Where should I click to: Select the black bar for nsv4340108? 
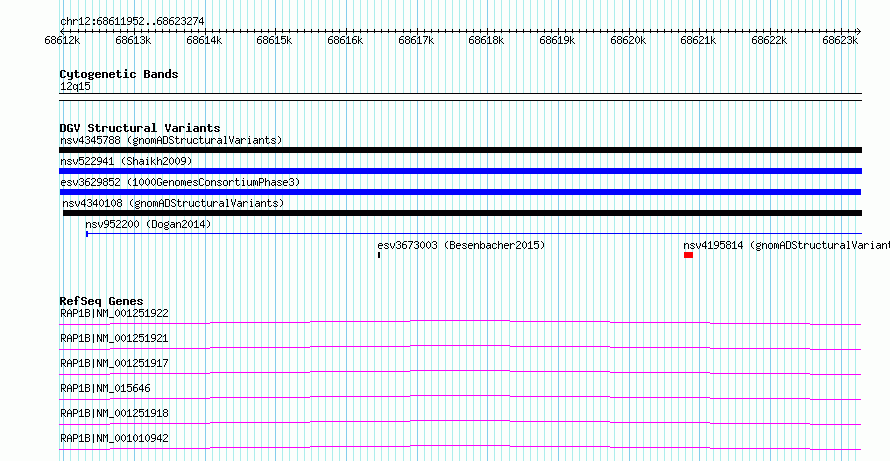[462, 213]
